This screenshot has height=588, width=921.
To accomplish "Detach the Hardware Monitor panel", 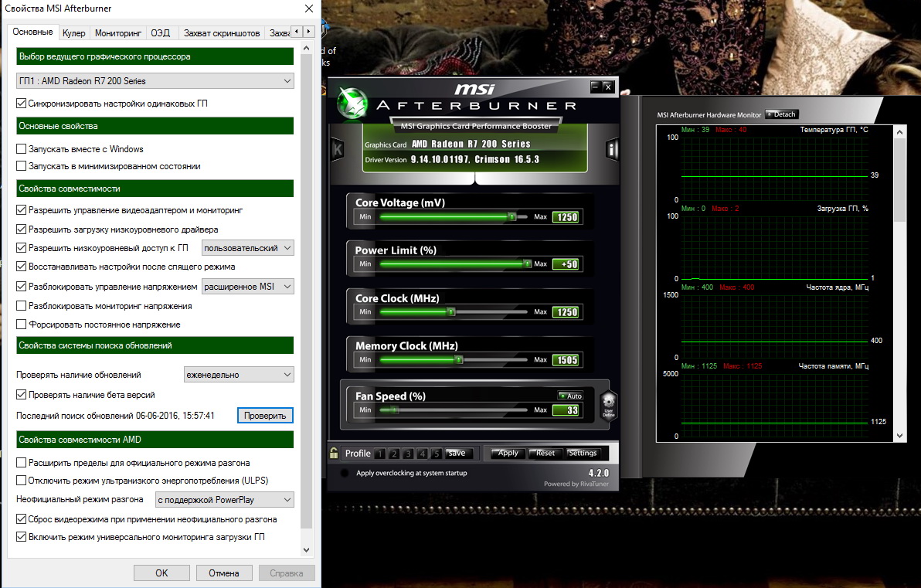I will pos(782,114).
